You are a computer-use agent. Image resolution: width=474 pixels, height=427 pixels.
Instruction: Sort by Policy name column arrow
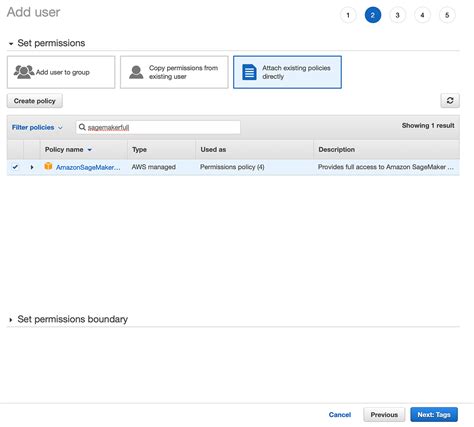(89, 150)
